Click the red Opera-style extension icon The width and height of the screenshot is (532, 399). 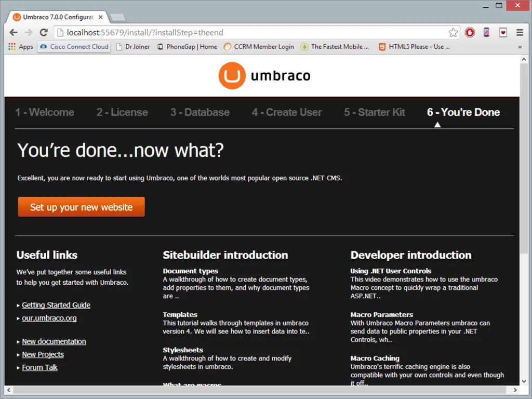click(470, 32)
